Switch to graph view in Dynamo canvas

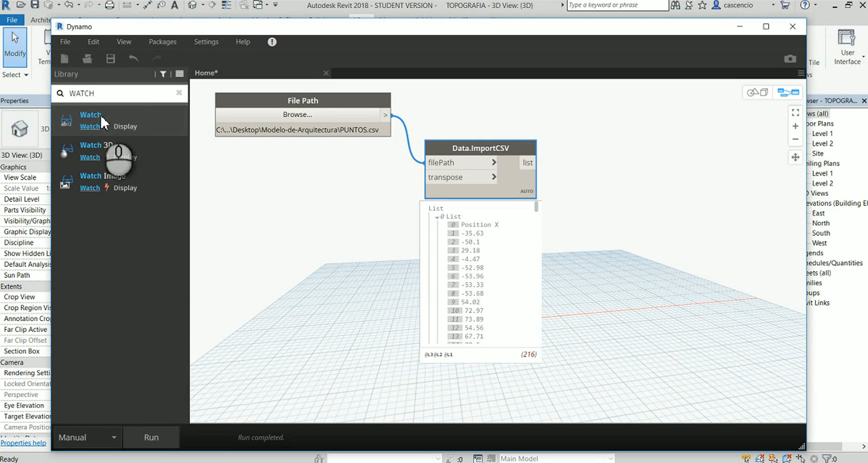click(788, 92)
